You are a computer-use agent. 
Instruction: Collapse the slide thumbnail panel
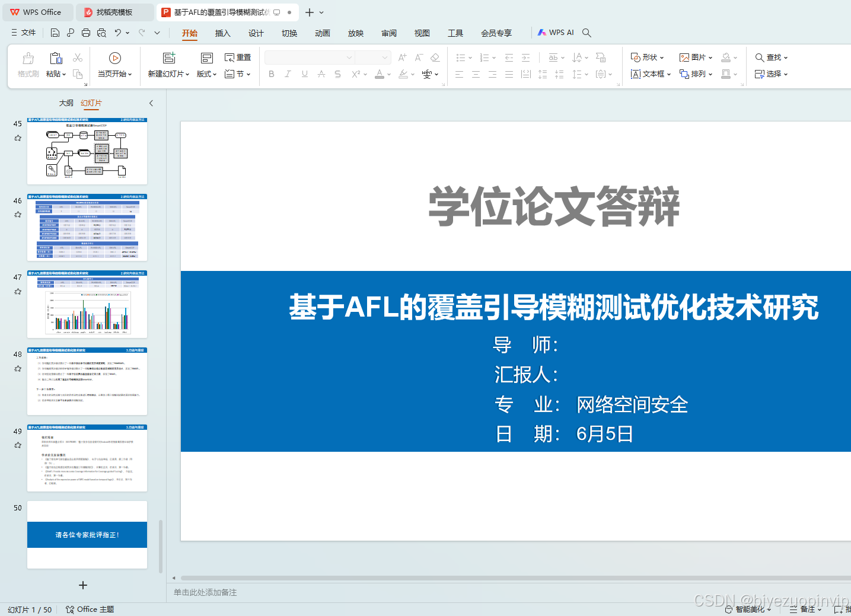click(x=151, y=103)
